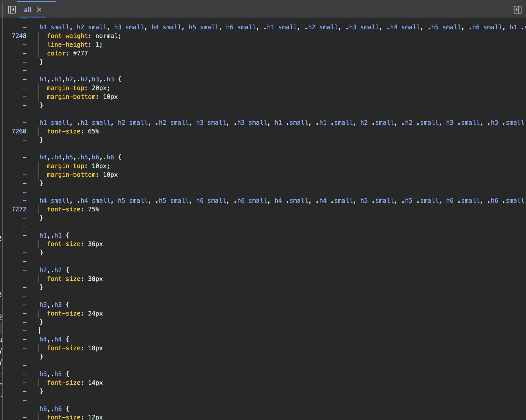The image size is (526, 420).
Task: Place cursor on font-weight property
Action: [67, 36]
